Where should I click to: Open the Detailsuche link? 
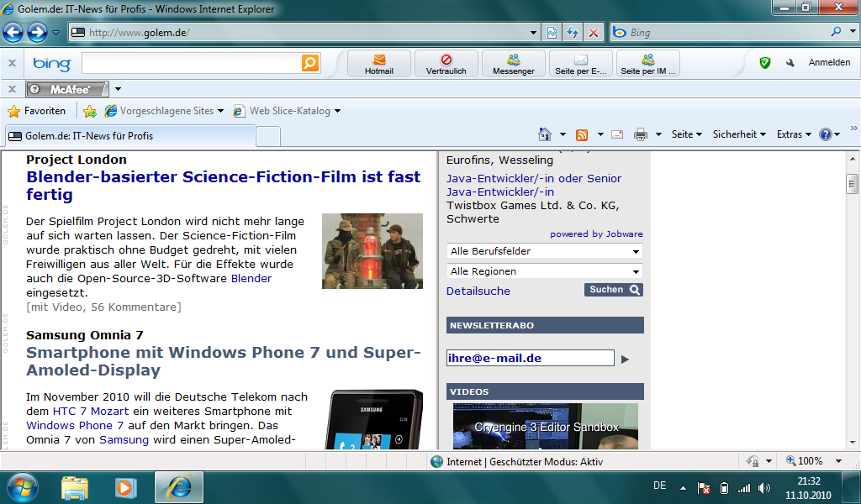coord(478,291)
